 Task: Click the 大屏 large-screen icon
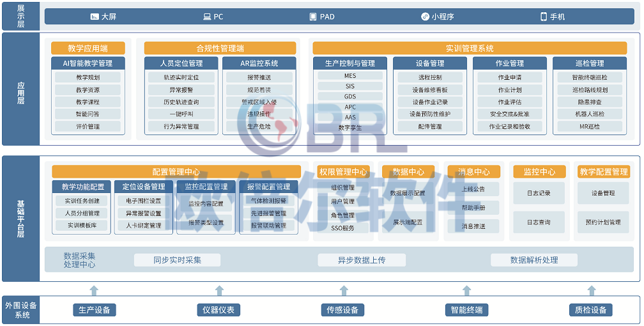95,17
